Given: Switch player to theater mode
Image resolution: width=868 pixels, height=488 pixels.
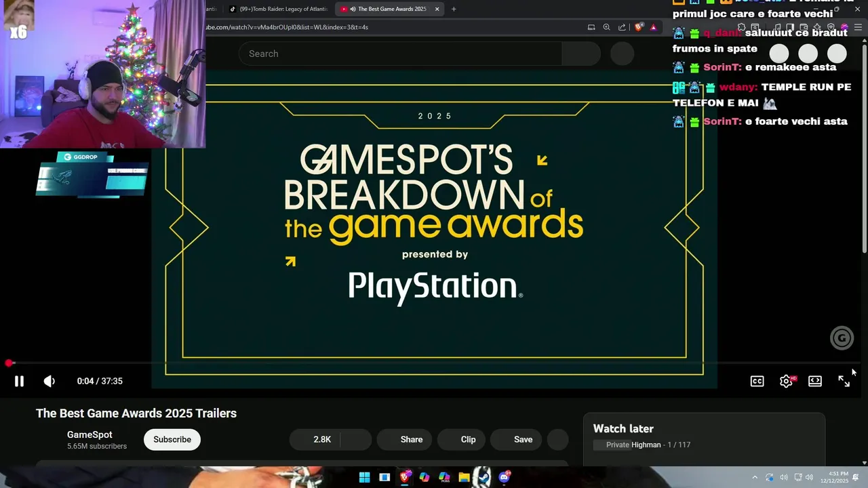Looking at the screenshot, I should pyautogui.click(x=815, y=382).
